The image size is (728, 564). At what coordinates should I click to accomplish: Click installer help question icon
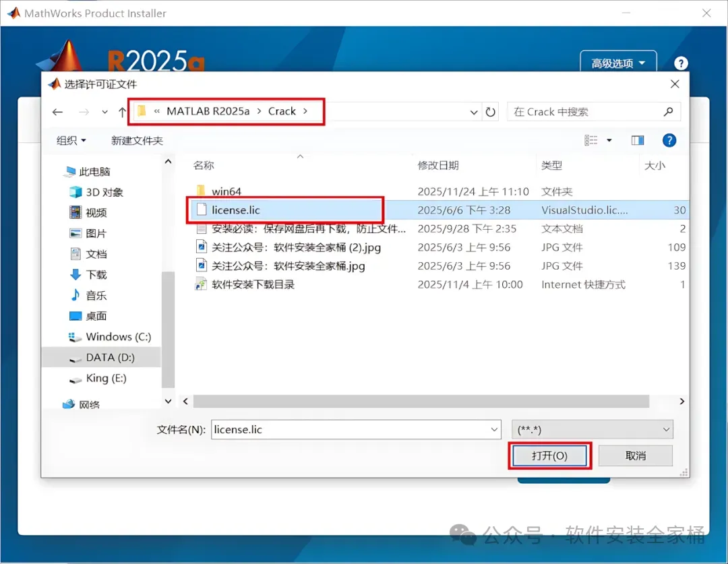click(x=681, y=63)
